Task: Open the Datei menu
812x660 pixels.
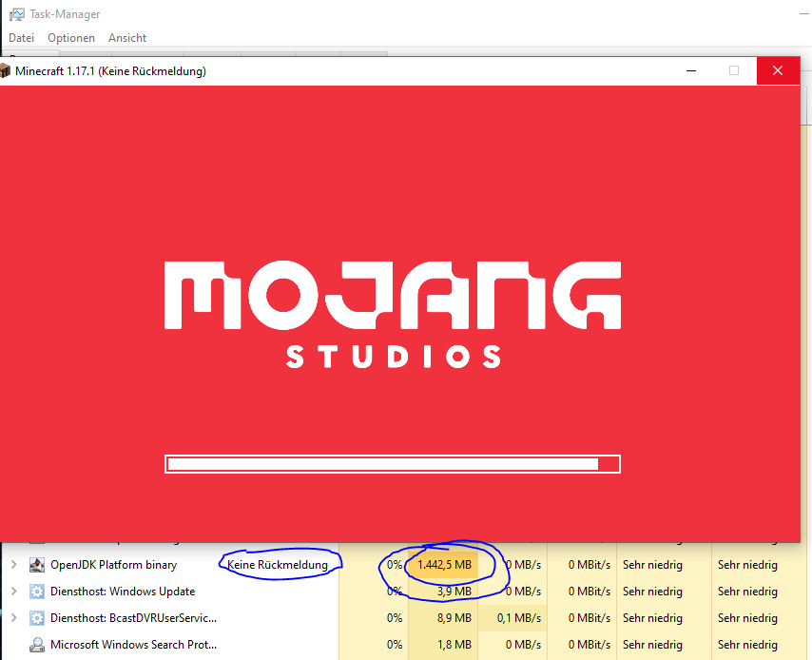Action: click(x=22, y=38)
